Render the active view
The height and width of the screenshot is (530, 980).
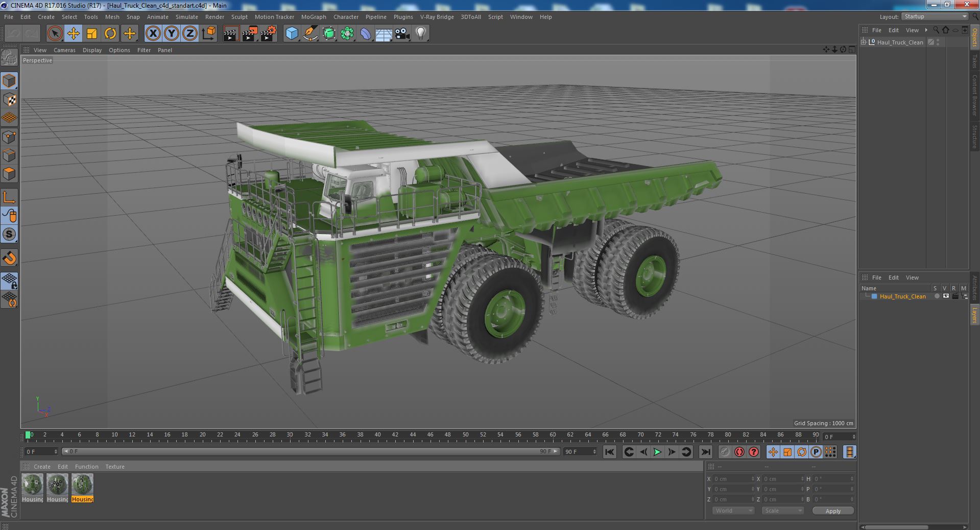pyautogui.click(x=231, y=34)
